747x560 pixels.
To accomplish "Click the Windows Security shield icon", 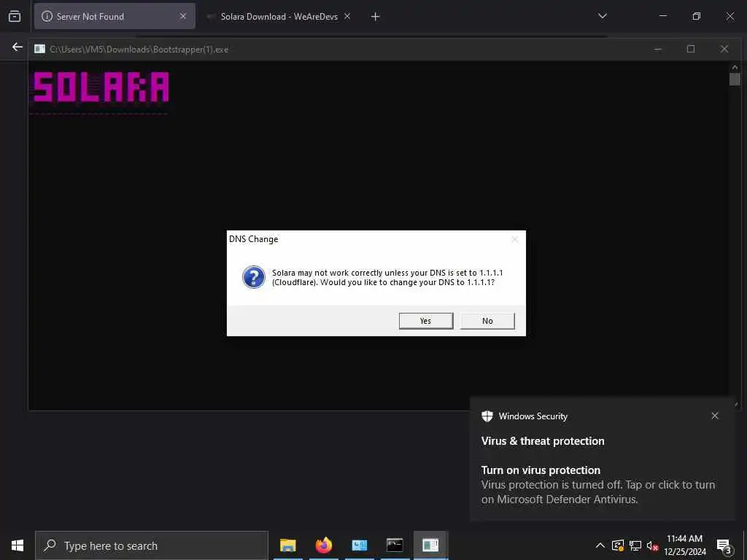I will click(487, 416).
